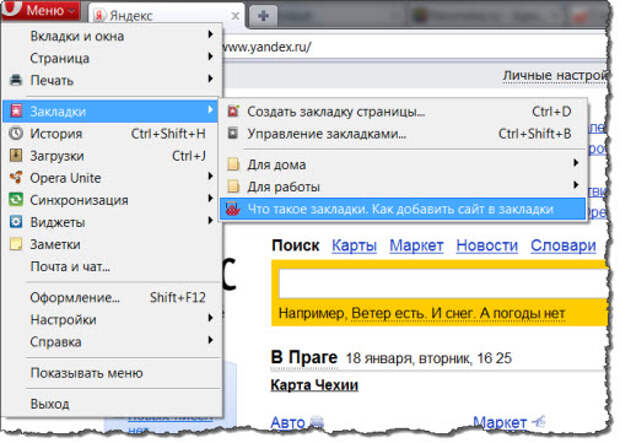Expand the 'Вкладки и окна' submenu arrow
Viewport: 620px width, 443px height.
click(211, 35)
